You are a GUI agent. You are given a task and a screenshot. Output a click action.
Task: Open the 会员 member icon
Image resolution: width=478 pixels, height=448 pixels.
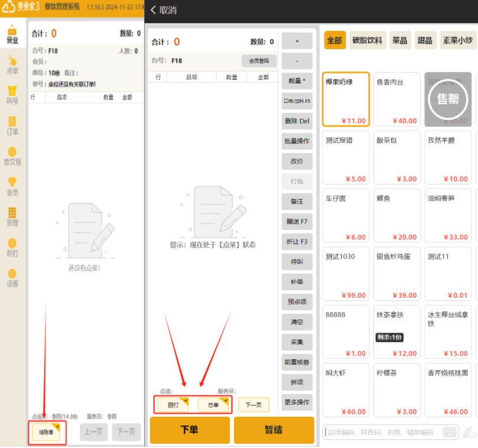point(12,187)
